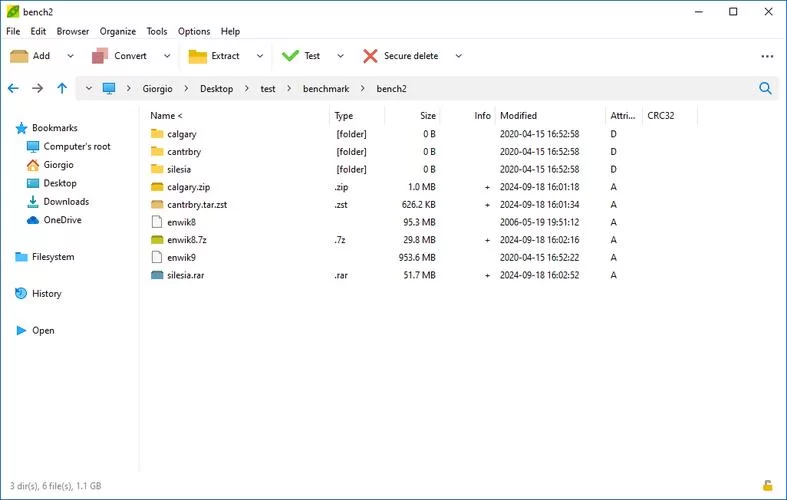The image size is (787, 500).
Task: Click the Downloads arrow icon
Action: (x=33, y=201)
